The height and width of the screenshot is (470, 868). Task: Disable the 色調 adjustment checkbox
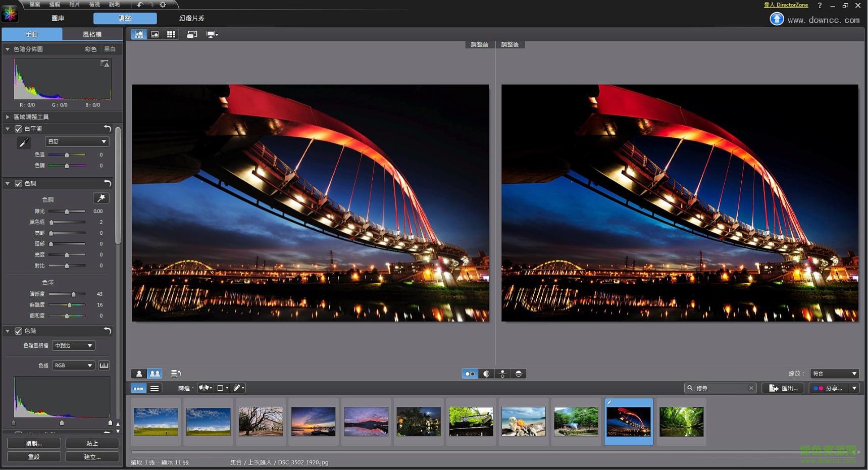pyautogui.click(x=18, y=183)
